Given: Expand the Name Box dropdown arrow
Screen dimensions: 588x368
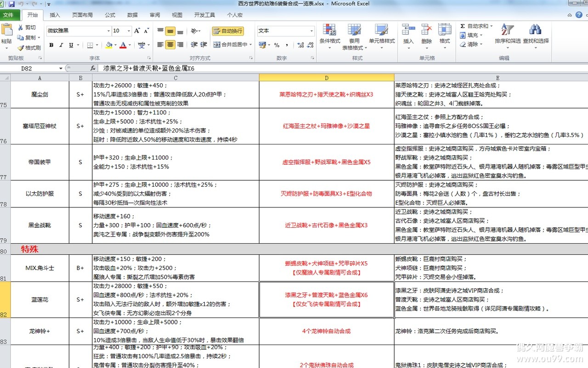Looking at the screenshot, I should click(x=61, y=69).
